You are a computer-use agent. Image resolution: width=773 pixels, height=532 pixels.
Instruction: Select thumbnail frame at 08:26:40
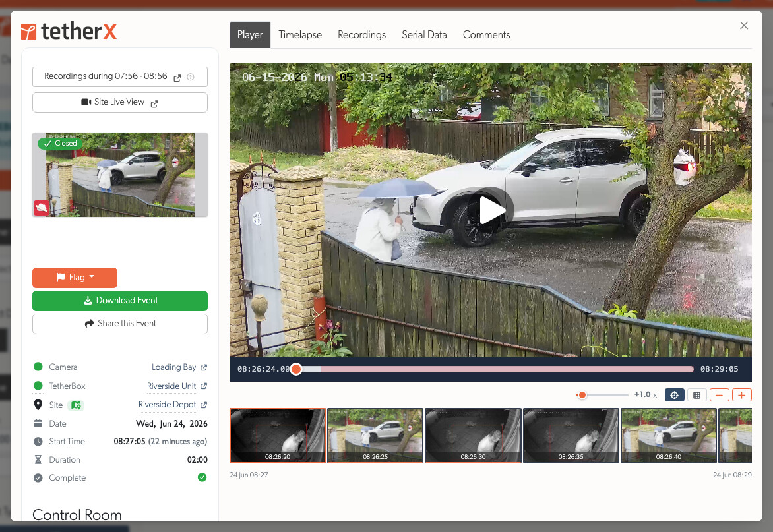click(669, 436)
